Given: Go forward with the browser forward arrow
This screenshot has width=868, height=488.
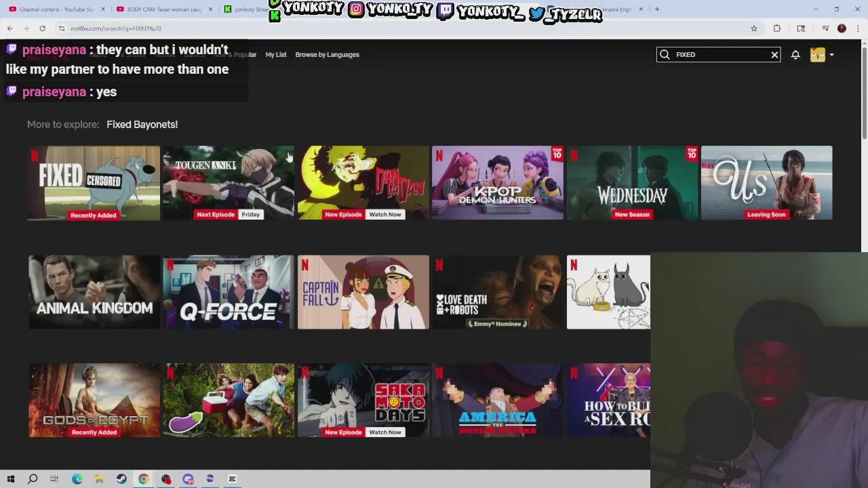Looking at the screenshot, I should pyautogui.click(x=26, y=28).
